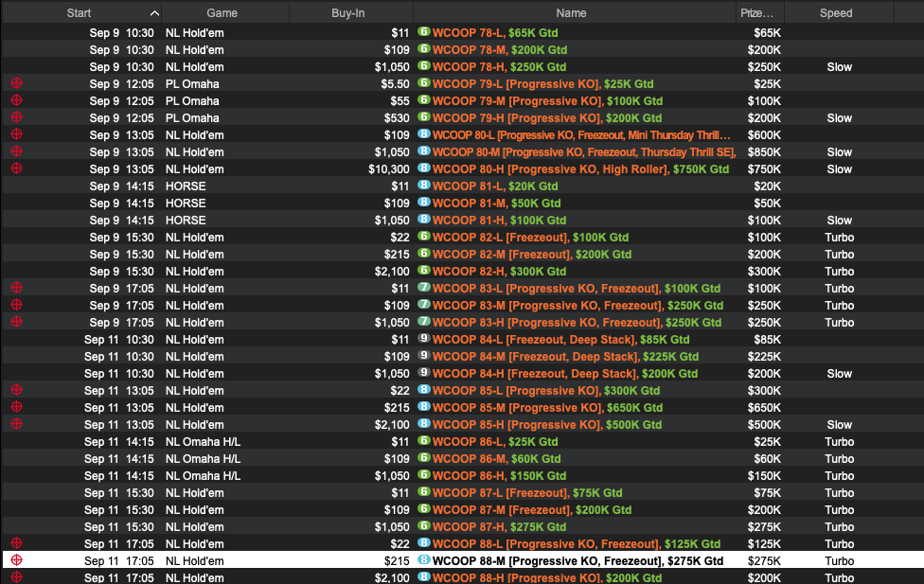The image size is (924, 584).
Task: Click the $75K prize cell
Action: click(x=767, y=492)
